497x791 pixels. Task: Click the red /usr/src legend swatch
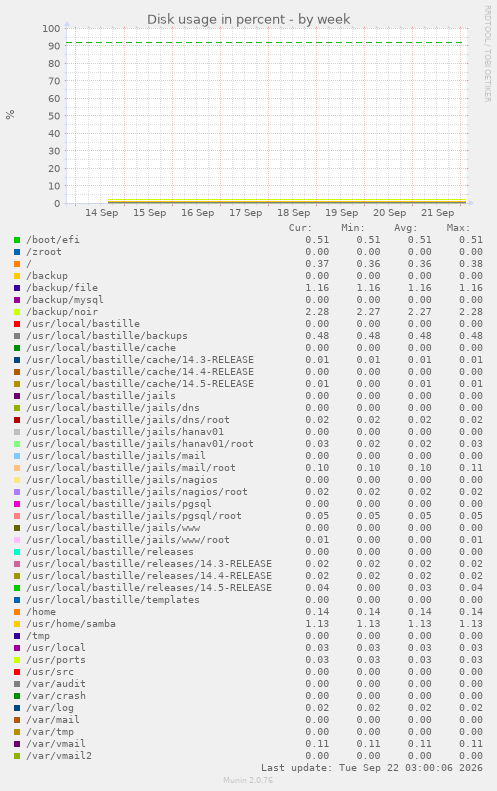coord(17,671)
